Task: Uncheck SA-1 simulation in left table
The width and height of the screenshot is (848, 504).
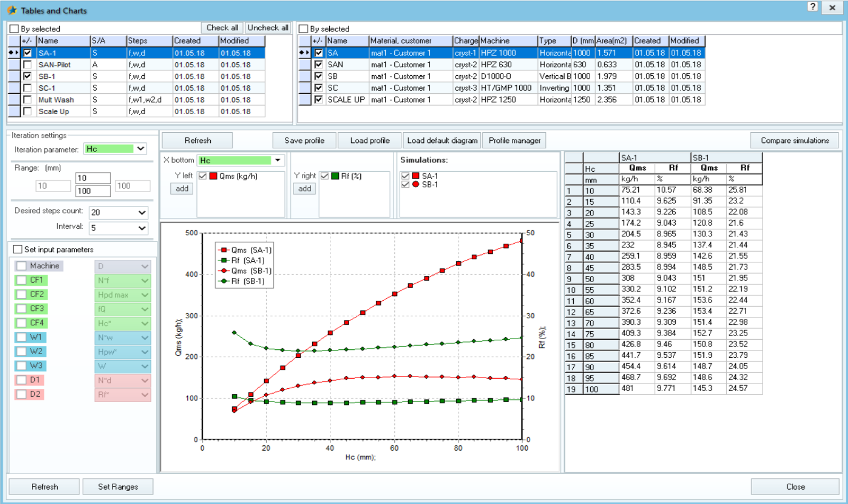Action: (27, 53)
